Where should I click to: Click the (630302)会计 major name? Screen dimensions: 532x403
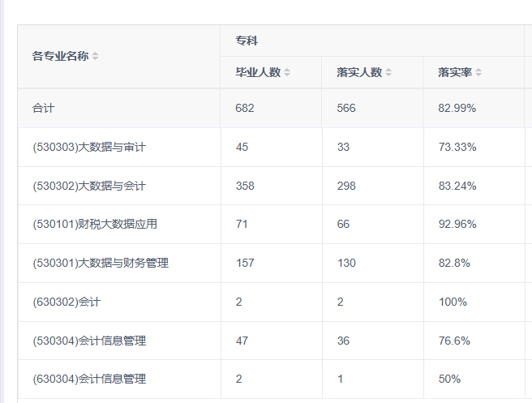[66, 302]
